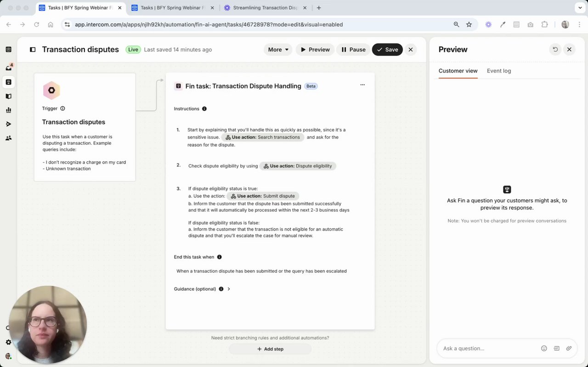Add a step below the Fin task
Image resolution: width=588 pixels, height=367 pixels.
(x=270, y=349)
